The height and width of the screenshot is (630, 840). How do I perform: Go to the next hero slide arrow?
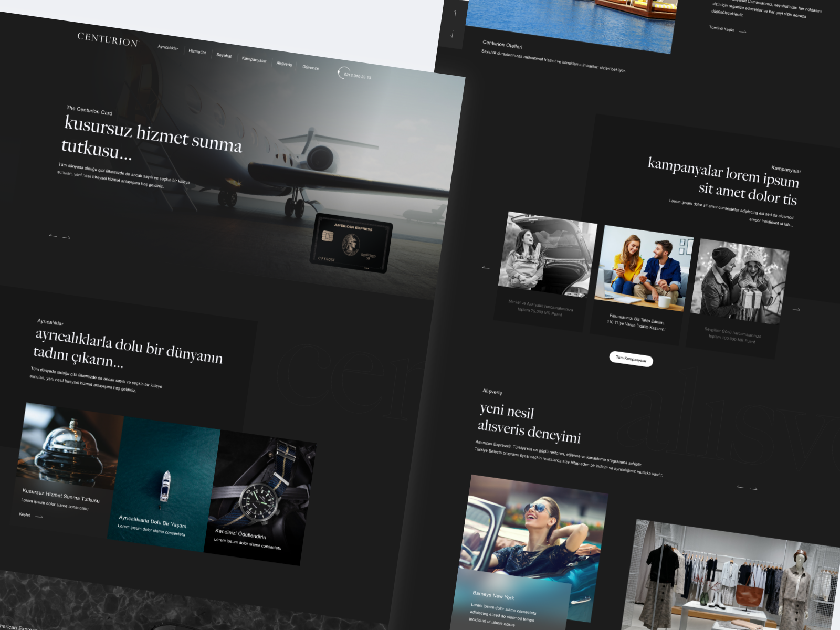point(67,237)
